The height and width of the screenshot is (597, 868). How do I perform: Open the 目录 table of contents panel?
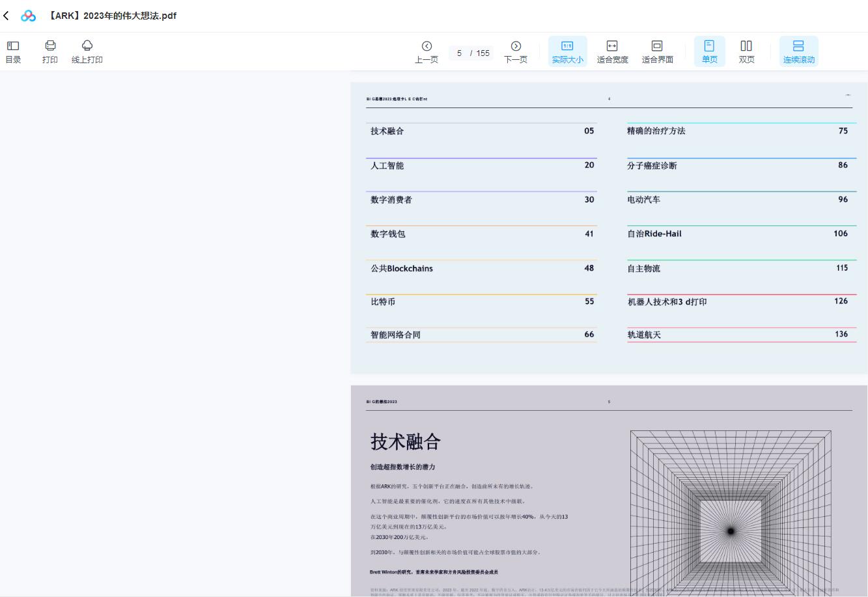coord(13,51)
